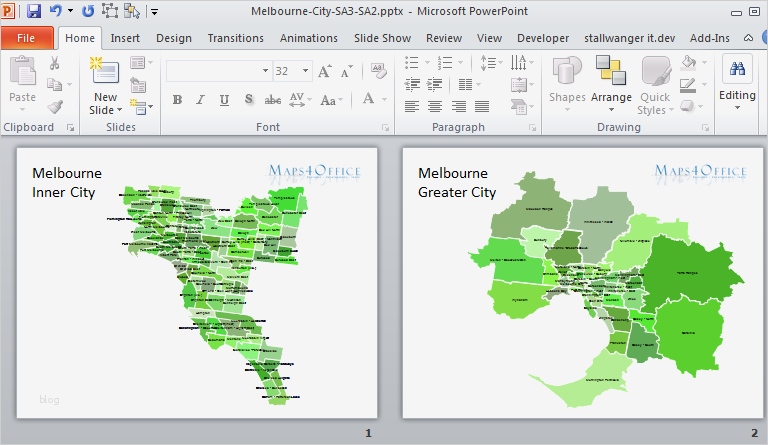Open Quick Styles gallery
768x445 pixels.
click(655, 86)
